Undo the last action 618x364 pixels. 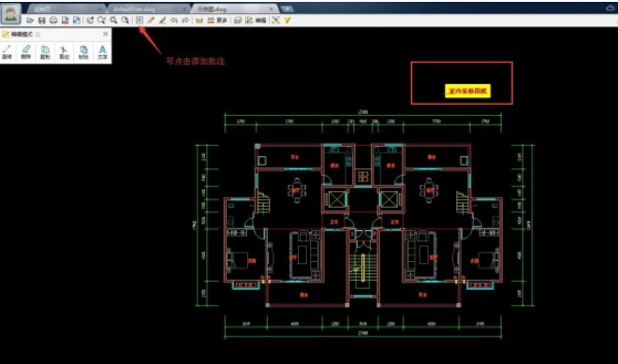tap(174, 20)
